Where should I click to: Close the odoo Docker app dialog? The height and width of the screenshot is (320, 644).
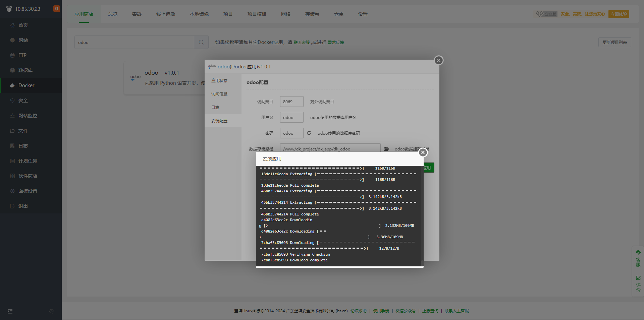coord(439,60)
